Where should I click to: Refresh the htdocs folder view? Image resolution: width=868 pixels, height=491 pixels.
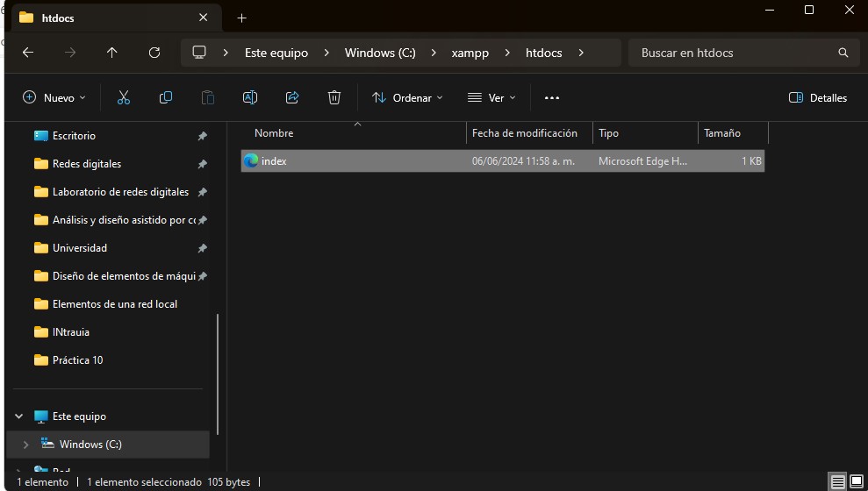pos(154,53)
